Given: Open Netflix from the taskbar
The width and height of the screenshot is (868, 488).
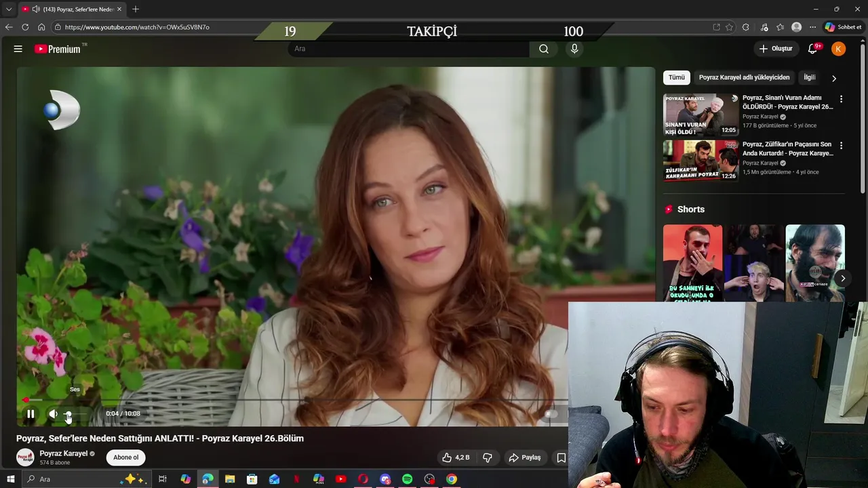Looking at the screenshot, I should pos(296,479).
